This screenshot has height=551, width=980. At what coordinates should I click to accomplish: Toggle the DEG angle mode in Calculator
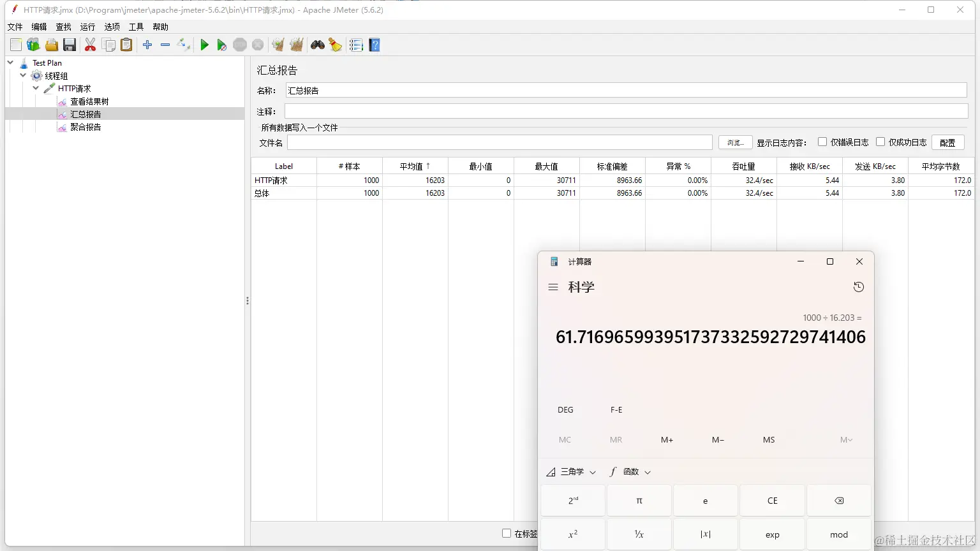tap(565, 410)
